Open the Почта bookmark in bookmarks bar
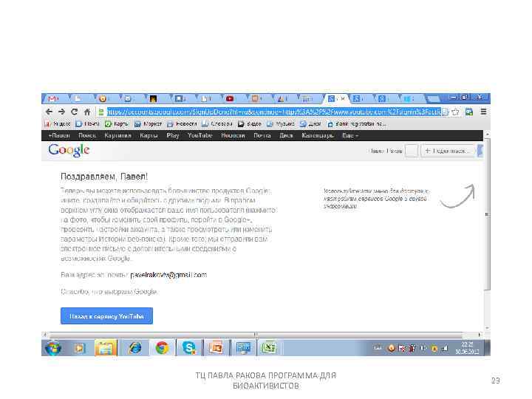532x399 pixels. (87, 124)
